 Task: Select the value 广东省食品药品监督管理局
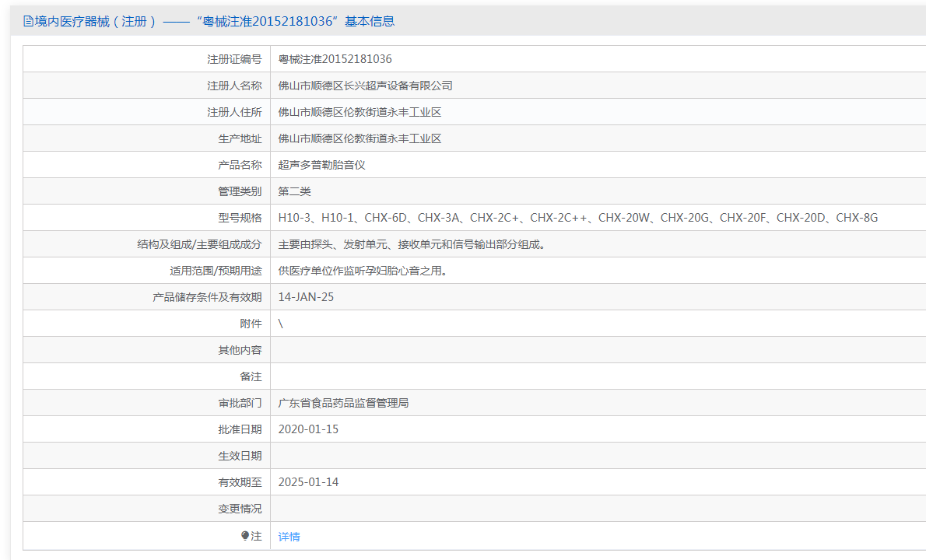coord(343,403)
